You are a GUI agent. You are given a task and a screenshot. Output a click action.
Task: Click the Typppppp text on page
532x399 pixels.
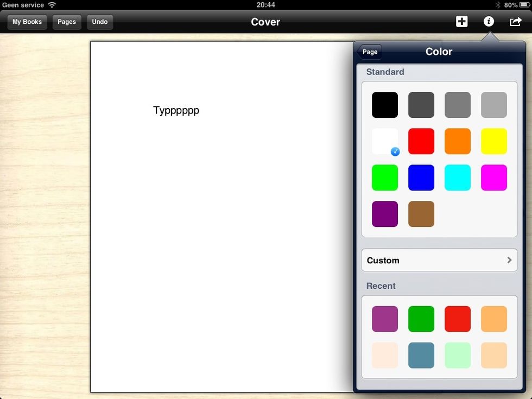tap(176, 111)
